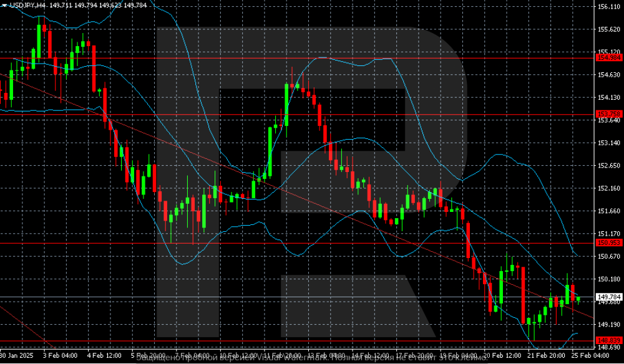Click the OHLC values 149.711 in header
Viewport: 624px width, 364px height.
click(62, 5)
